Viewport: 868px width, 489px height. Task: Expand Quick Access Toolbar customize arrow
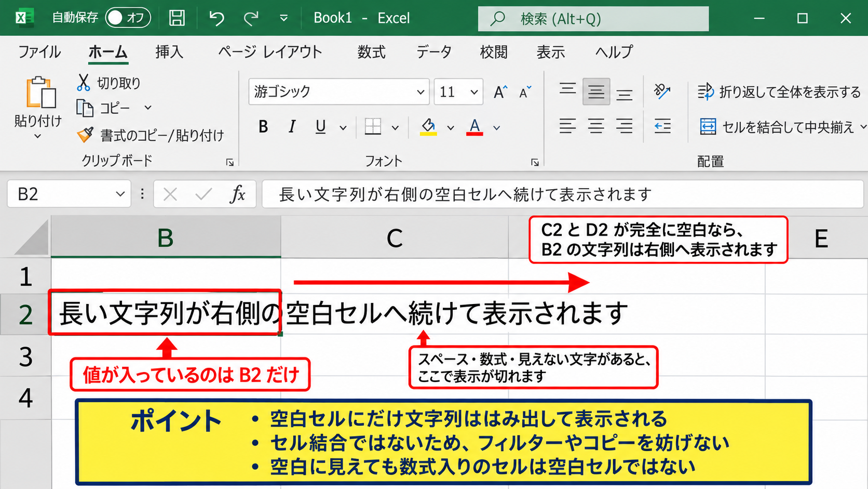click(x=283, y=19)
